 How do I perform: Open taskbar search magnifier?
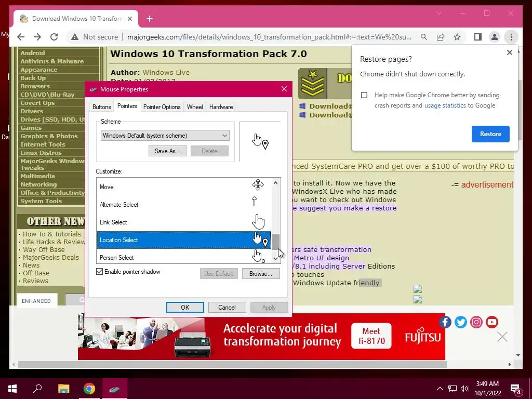click(37, 389)
